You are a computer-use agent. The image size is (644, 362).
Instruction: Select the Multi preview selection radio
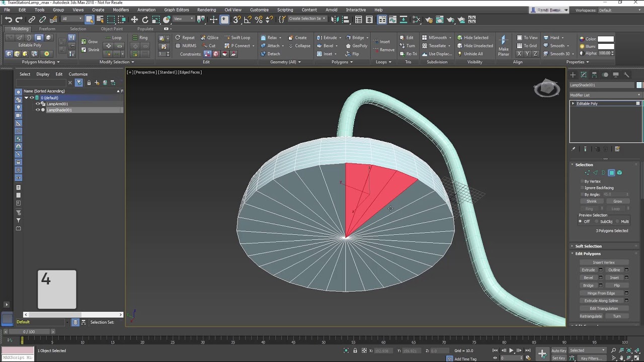[x=618, y=222]
